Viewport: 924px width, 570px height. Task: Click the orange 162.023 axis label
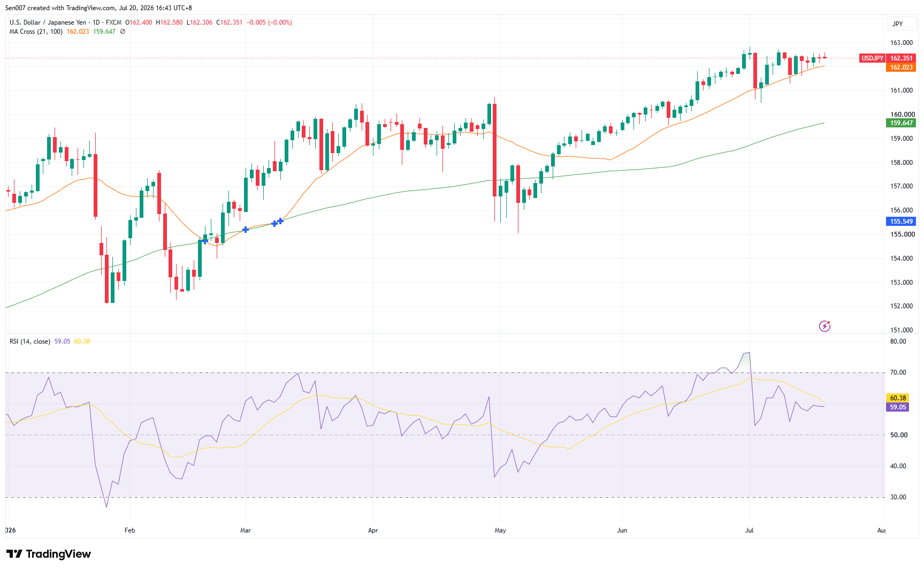(902, 67)
